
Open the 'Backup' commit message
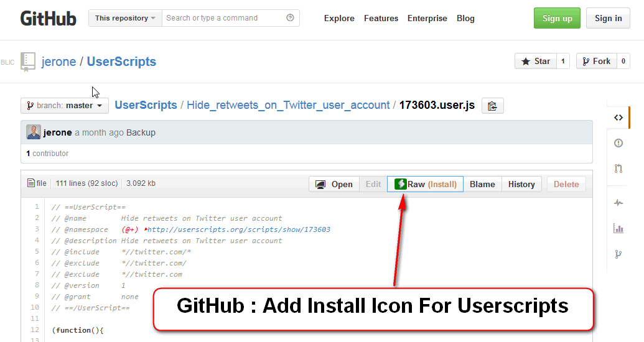click(x=141, y=132)
